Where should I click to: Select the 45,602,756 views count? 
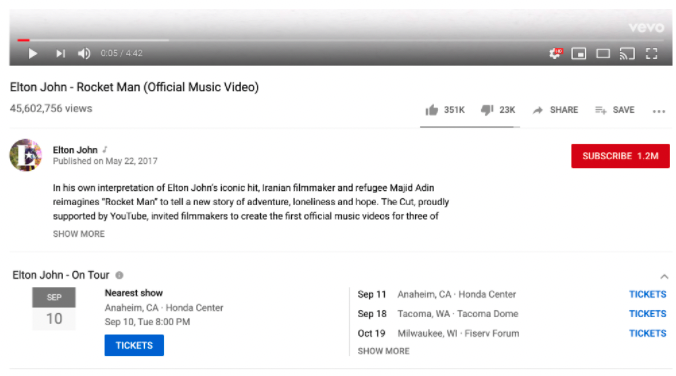coord(51,108)
